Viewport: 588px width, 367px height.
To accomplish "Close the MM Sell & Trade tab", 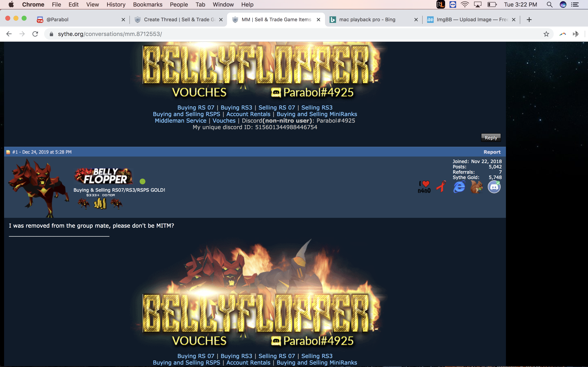I will 319,20.
